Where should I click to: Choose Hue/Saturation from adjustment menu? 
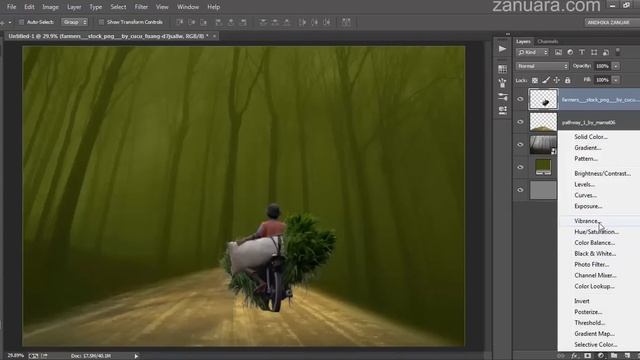(x=598, y=232)
